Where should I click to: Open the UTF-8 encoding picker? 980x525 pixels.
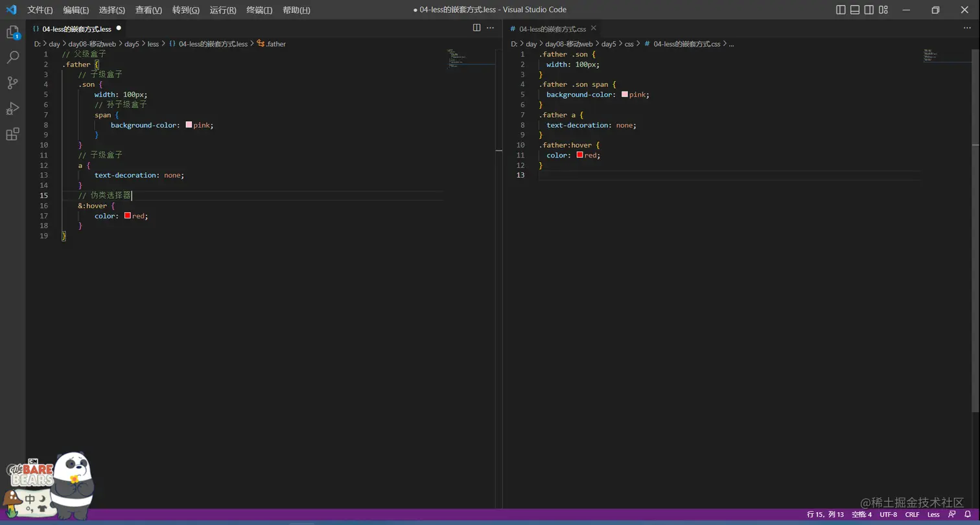(888, 514)
